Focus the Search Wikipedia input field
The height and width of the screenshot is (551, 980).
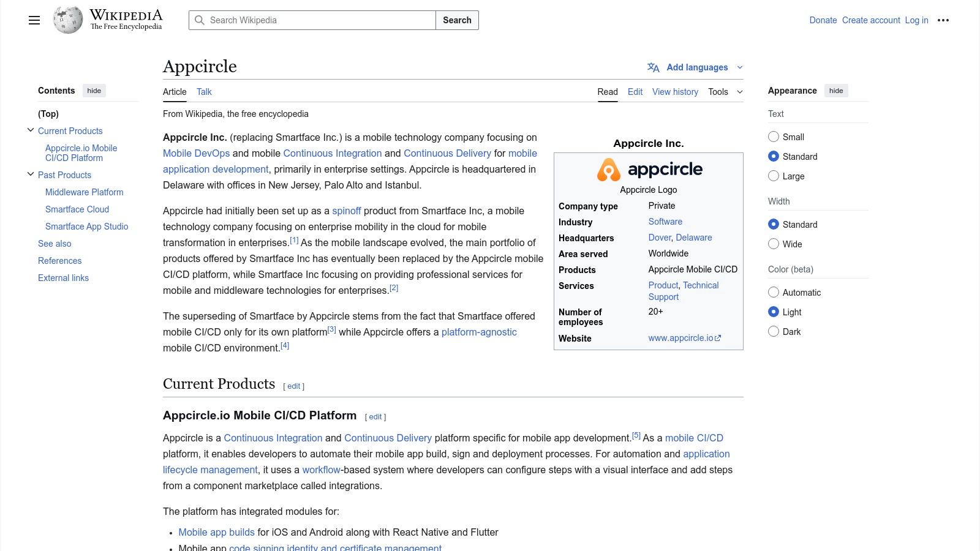(312, 20)
